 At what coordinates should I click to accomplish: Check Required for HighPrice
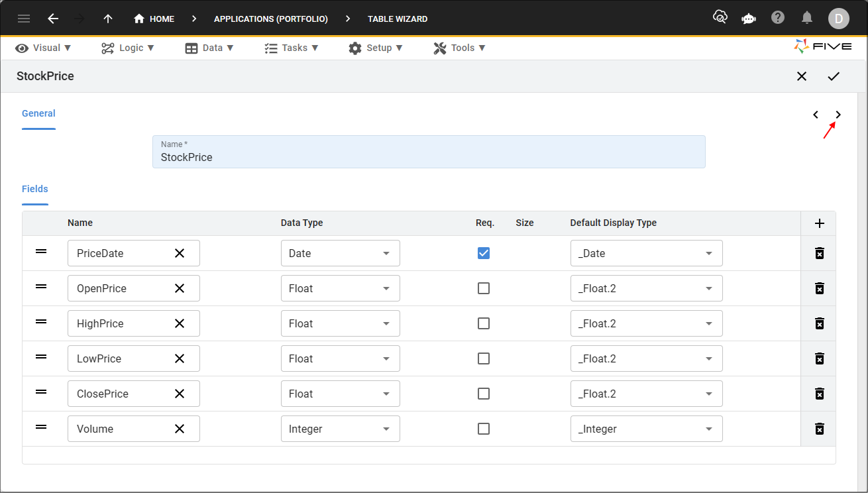(x=484, y=323)
